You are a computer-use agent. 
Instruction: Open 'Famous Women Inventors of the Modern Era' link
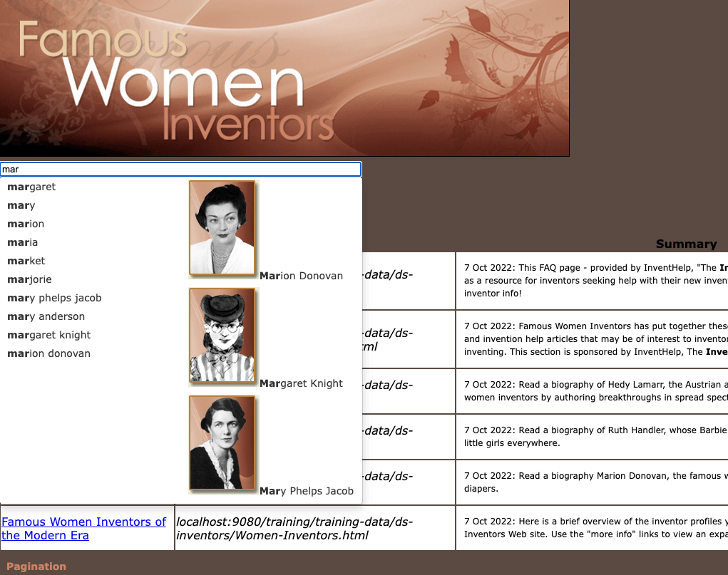(83, 529)
